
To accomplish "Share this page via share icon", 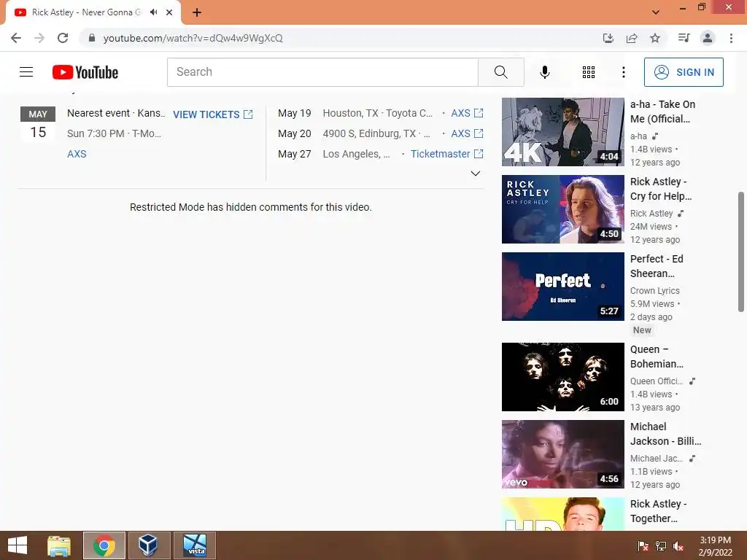I will click(x=632, y=38).
